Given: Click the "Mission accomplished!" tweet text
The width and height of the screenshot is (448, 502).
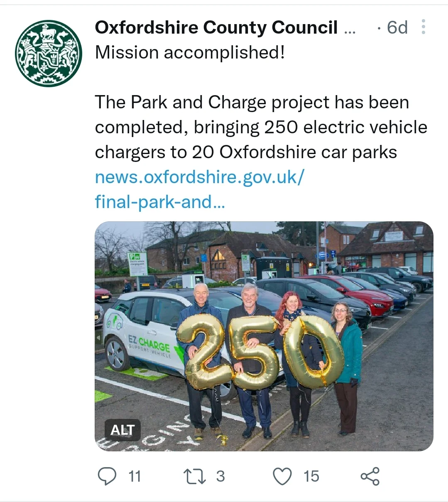Looking at the screenshot, I should [x=190, y=53].
